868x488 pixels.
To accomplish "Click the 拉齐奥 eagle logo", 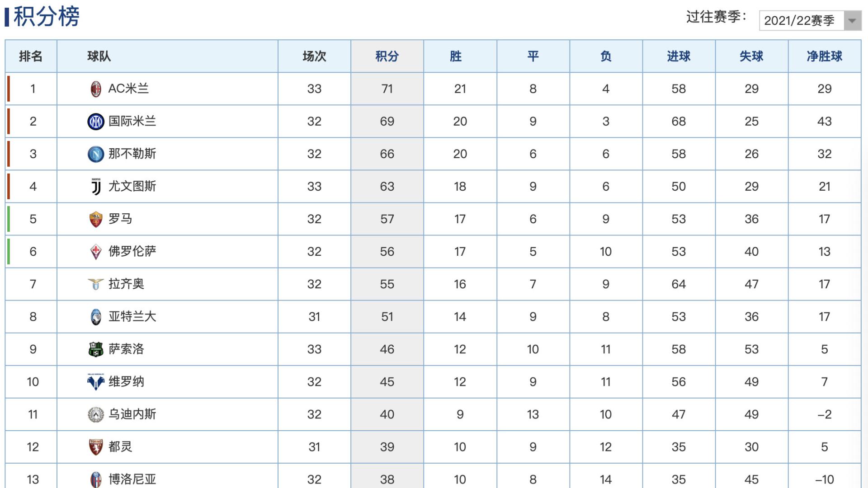I will point(96,284).
